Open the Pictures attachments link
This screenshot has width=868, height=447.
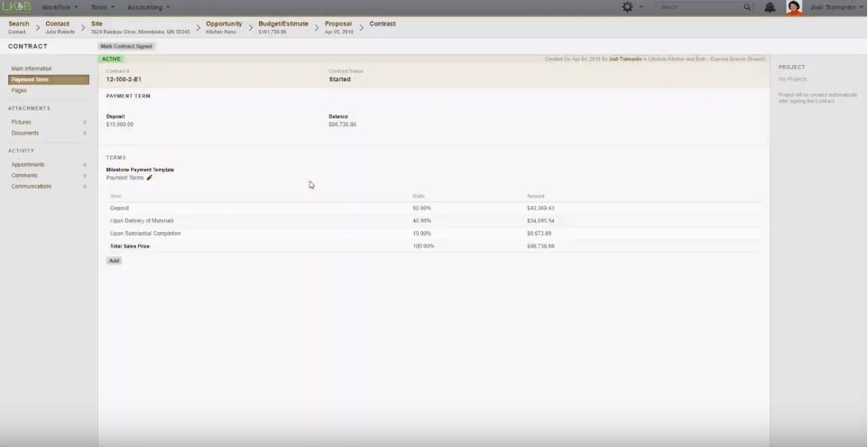21,122
